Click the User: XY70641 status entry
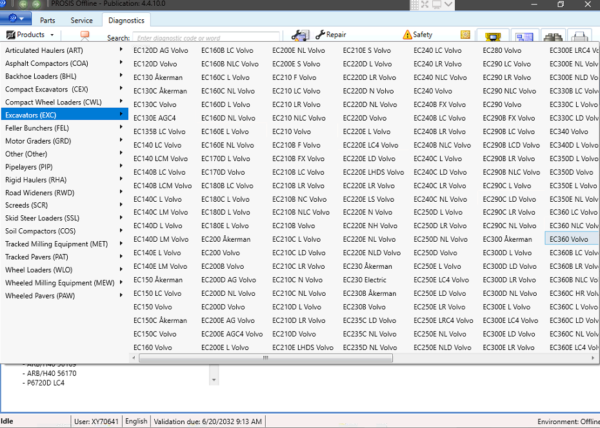Image resolution: width=600 pixels, height=428 pixels. pos(96,421)
